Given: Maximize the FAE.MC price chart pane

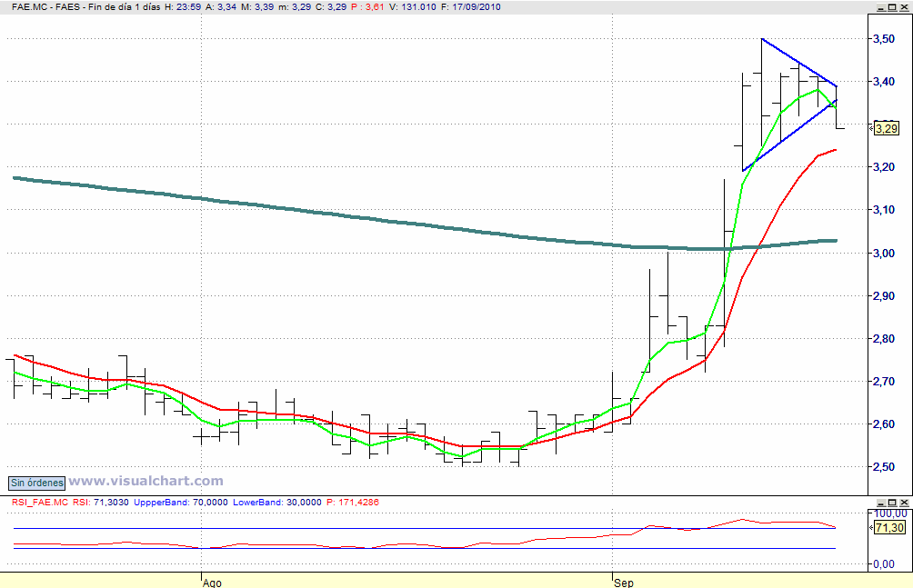Looking at the screenshot, I should pos(893,7).
